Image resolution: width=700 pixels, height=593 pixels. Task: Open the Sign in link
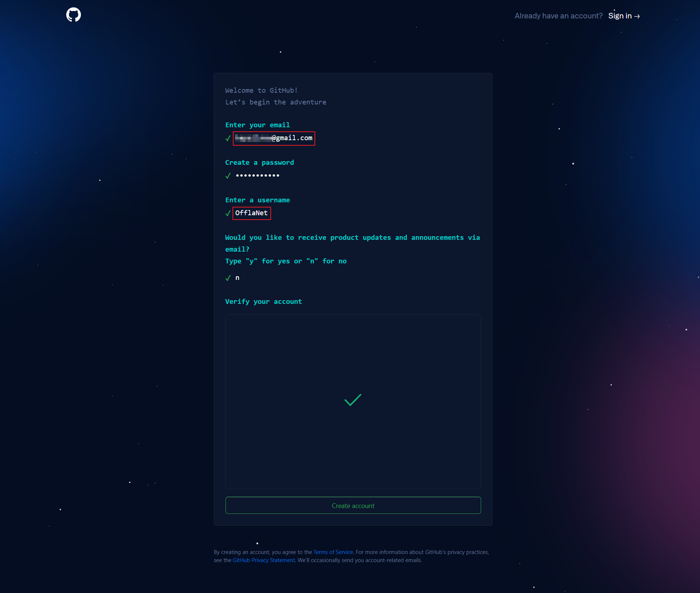click(624, 16)
